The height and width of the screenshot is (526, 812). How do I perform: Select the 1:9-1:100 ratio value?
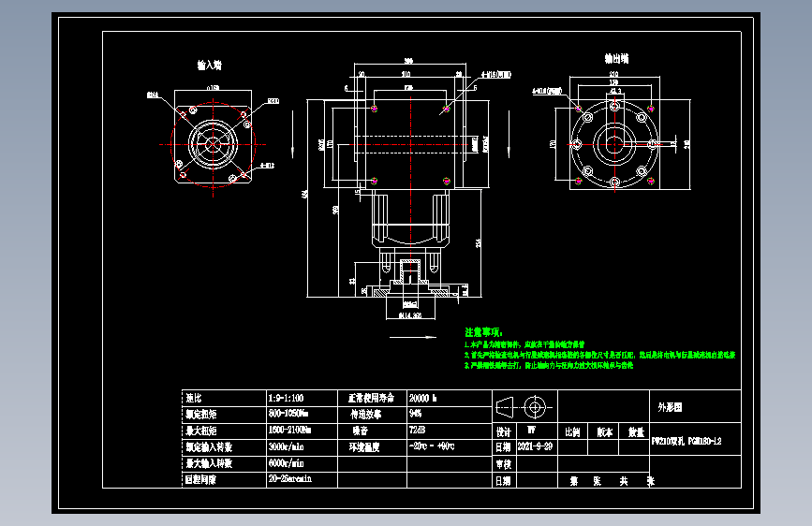pyautogui.click(x=286, y=398)
